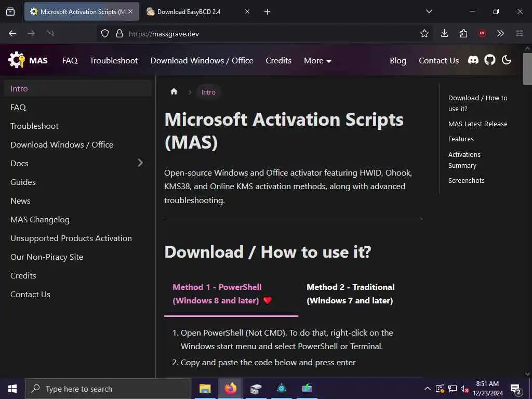Show more tools with the overflow chevrons
Image resolution: width=532 pixels, height=399 pixels.
500,33
